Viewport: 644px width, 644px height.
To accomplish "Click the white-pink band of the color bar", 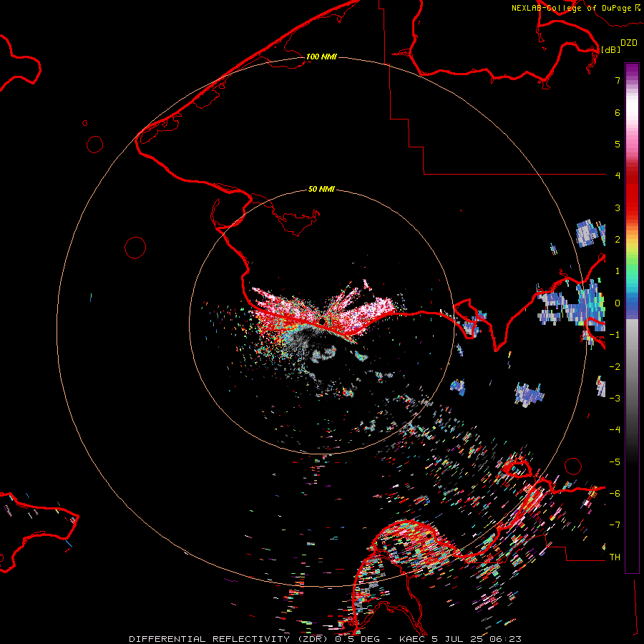I will pos(632,111).
